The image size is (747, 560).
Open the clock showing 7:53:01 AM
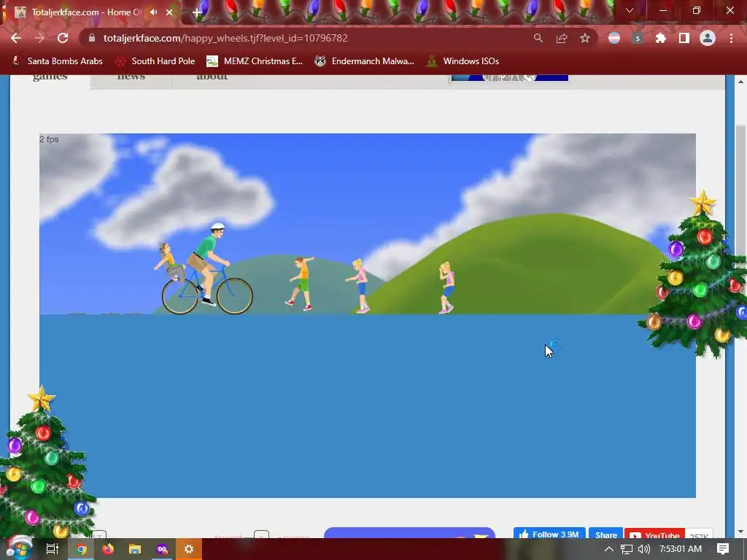(x=681, y=549)
